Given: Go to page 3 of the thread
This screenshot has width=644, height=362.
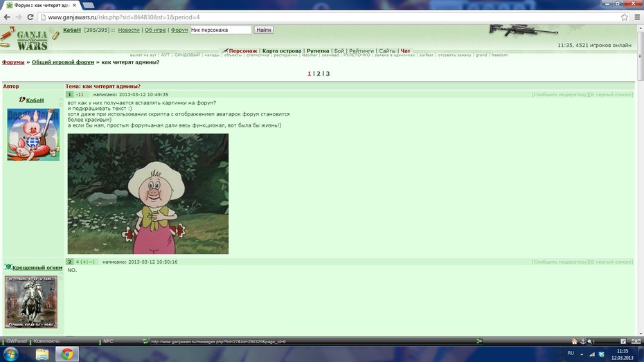Looking at the screenshot, I should tap(328, 73).
